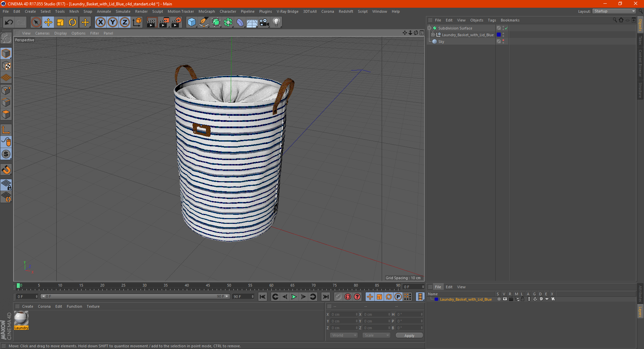
Task: Toggle layer visibility eye for Laundry_Basket_with_Lid_Blue
Action: 505,299
